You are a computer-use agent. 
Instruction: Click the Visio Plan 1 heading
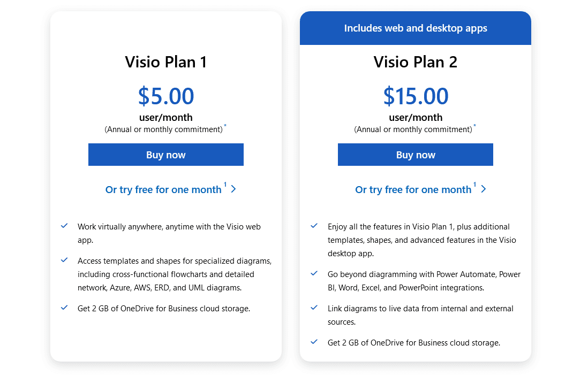[x=166, y=62]
